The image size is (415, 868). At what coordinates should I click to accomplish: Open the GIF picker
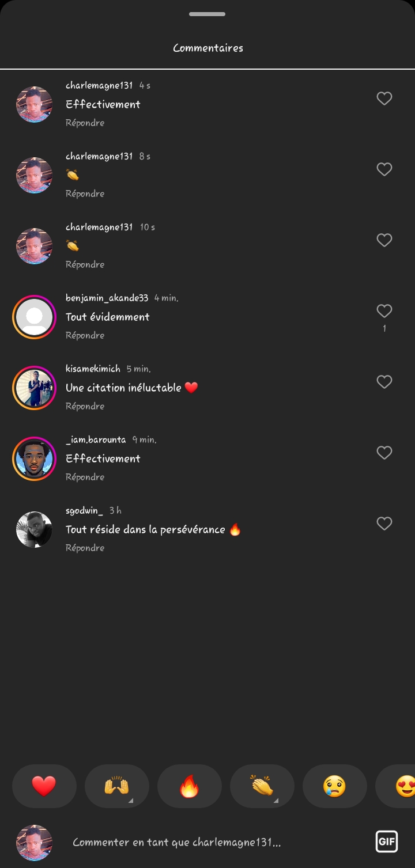point(386,842)
